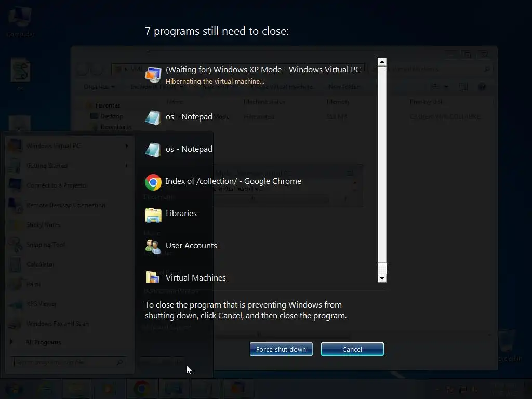Open Windows Fax and Scan in Start menu
Image resolution: width=532 pixels, height=399 pixels.
click(70, 324)
